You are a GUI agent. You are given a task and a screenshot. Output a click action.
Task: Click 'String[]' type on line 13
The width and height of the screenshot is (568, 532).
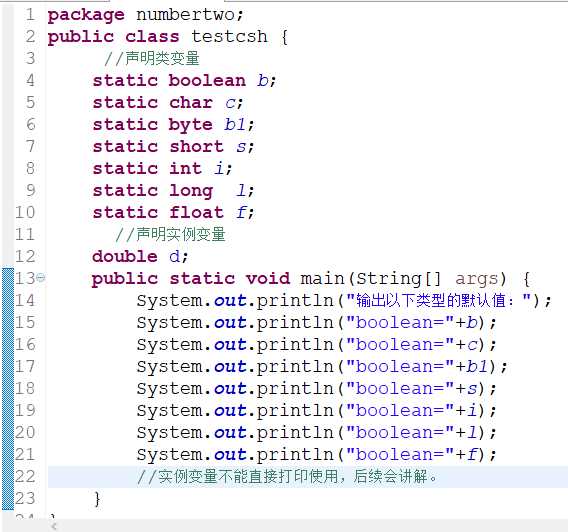pyautogui.click(x=398, y=278)
